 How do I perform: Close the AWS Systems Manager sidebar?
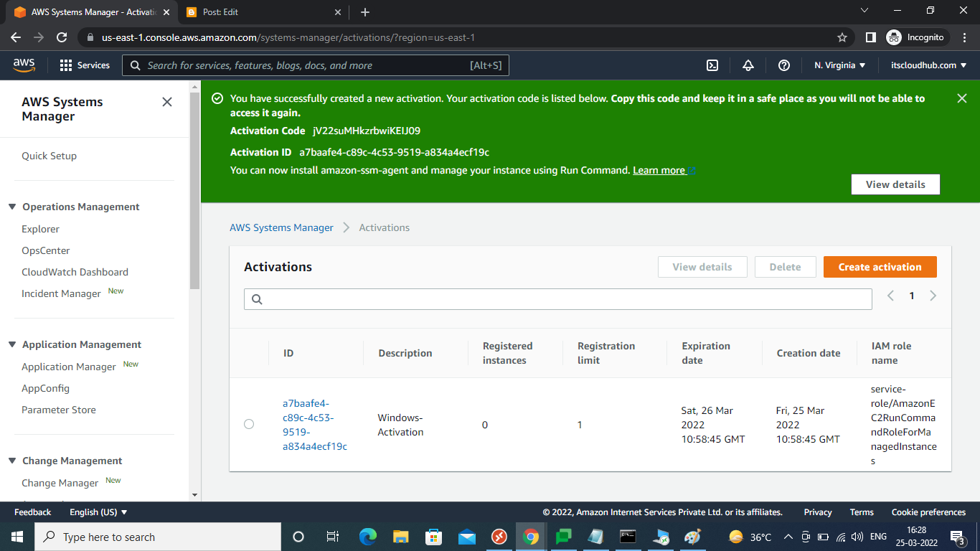click(x=167, y=102)
